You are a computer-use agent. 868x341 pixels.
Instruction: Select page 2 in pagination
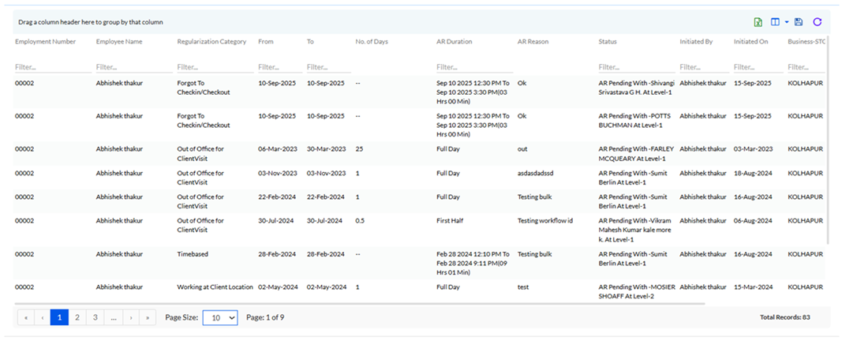77,317
